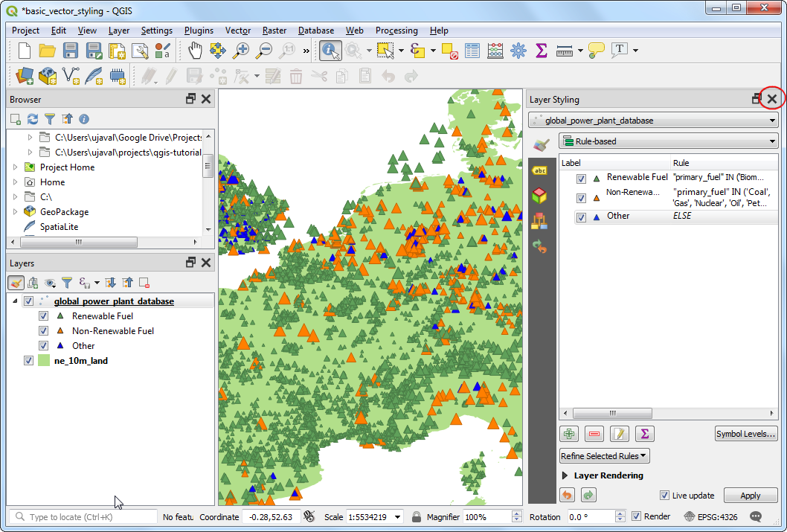Disable the Live update checkbox
The image size is (787, 532).
point(664,496)
